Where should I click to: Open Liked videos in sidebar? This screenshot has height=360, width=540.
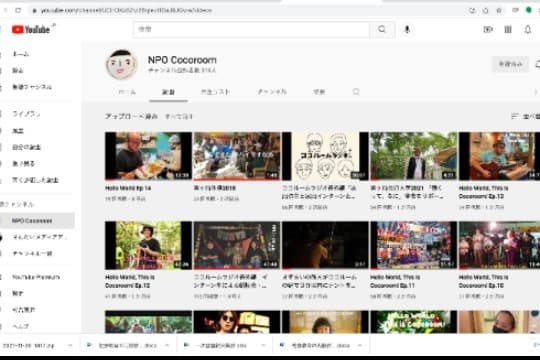click(x=35, y=180)
